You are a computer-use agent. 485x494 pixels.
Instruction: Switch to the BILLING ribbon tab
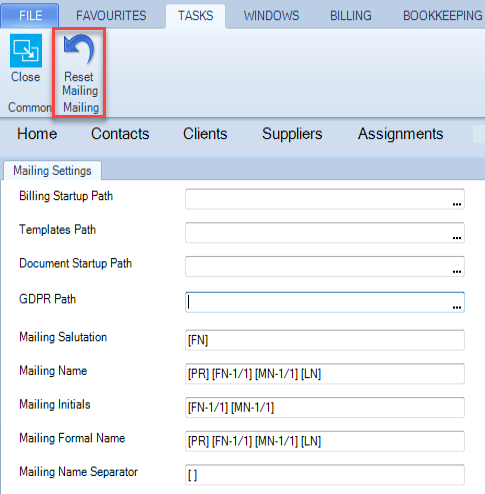point(351,16)
